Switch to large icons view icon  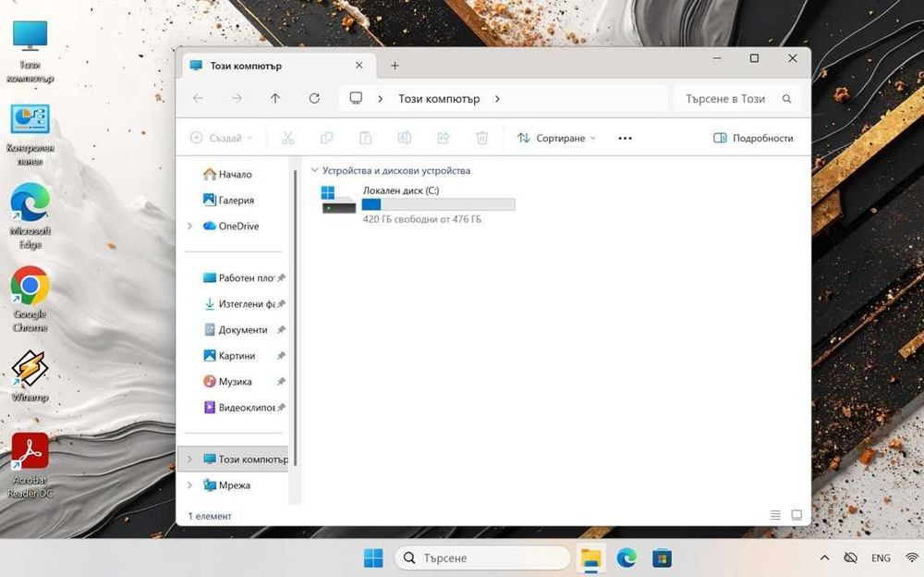coord(796,515)
